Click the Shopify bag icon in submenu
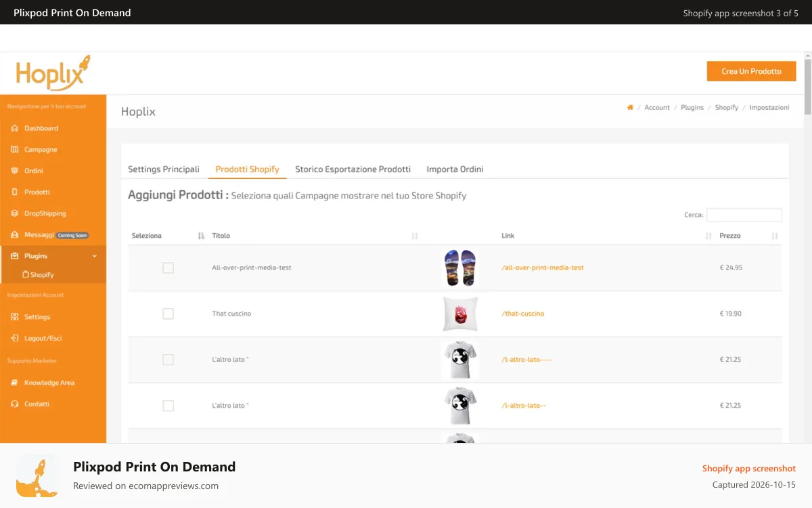This screenshot has width=812, height=508. tap(26, 275)
